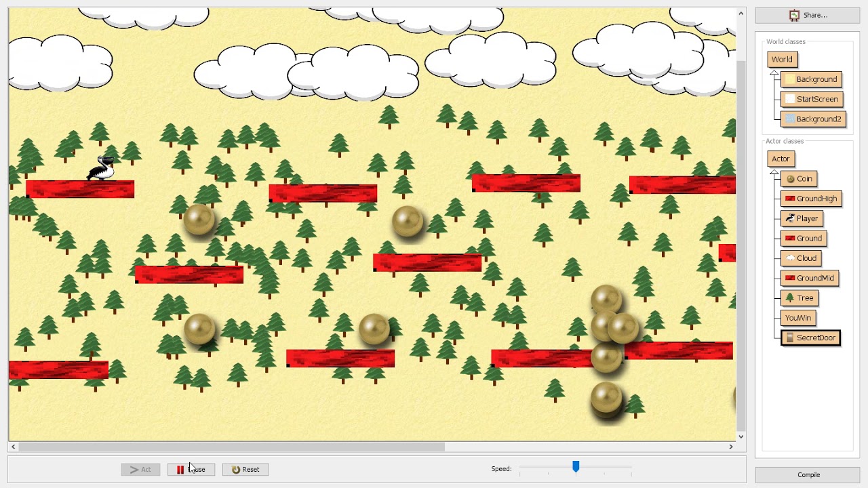The image size is (868, 488).
Task: Click the vertical scrollbar up arrow
Action: point(741,13)
